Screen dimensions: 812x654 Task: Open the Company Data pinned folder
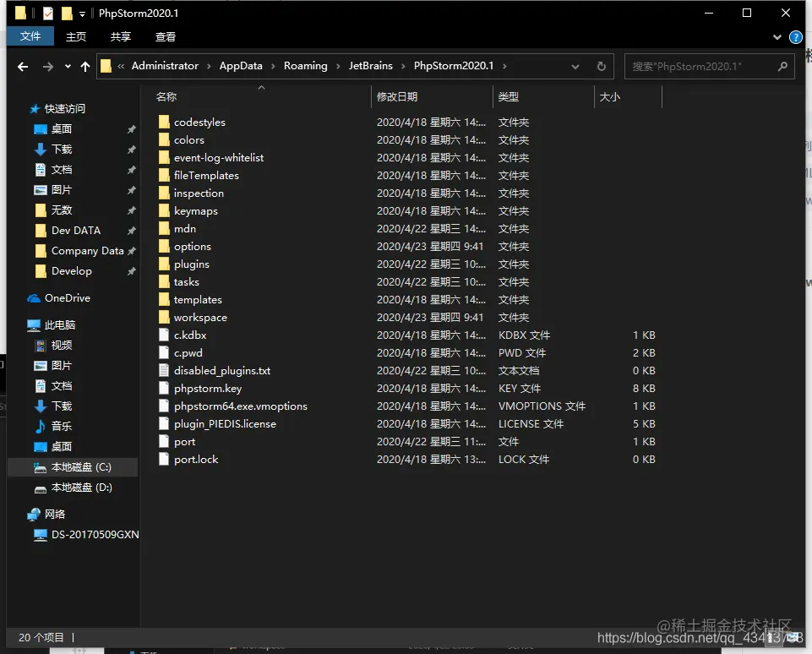click(x=87, y=251)
